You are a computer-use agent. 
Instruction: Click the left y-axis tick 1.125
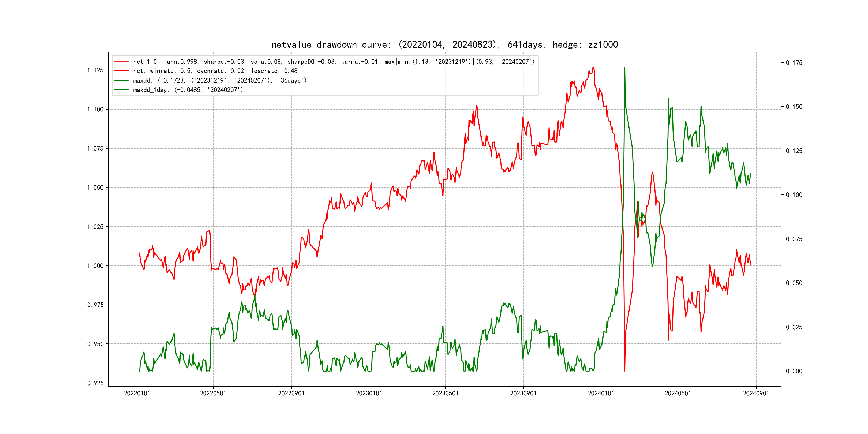pos(95,70)
